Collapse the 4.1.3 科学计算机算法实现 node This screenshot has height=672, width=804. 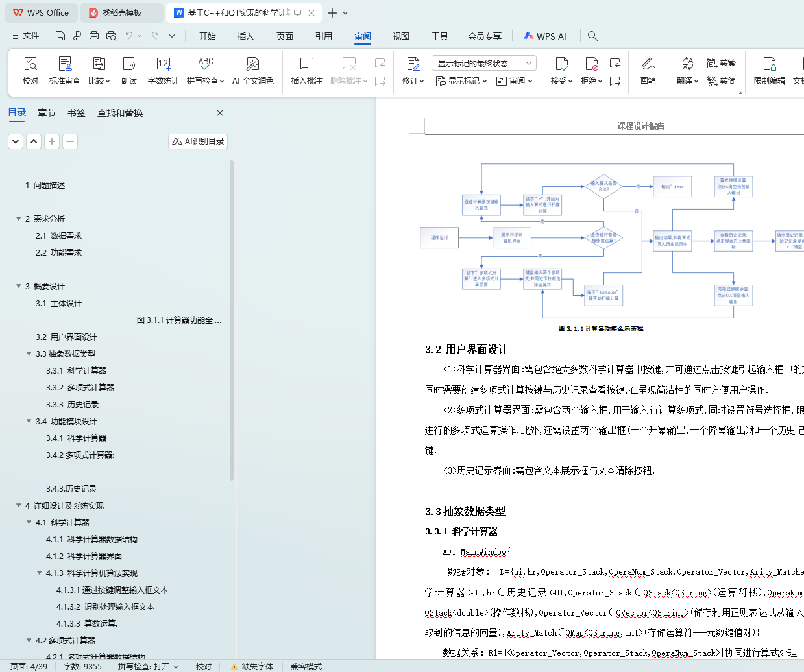(x=39, y=573)
